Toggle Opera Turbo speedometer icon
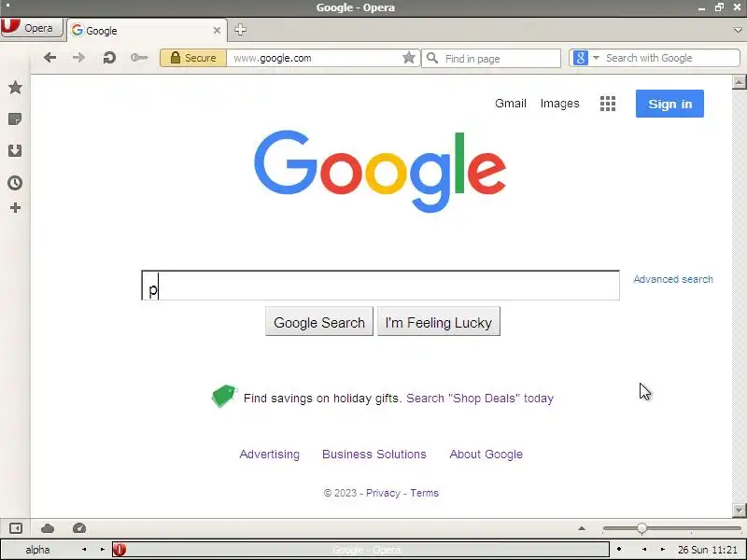747x560 pixels. pos(79,528)
